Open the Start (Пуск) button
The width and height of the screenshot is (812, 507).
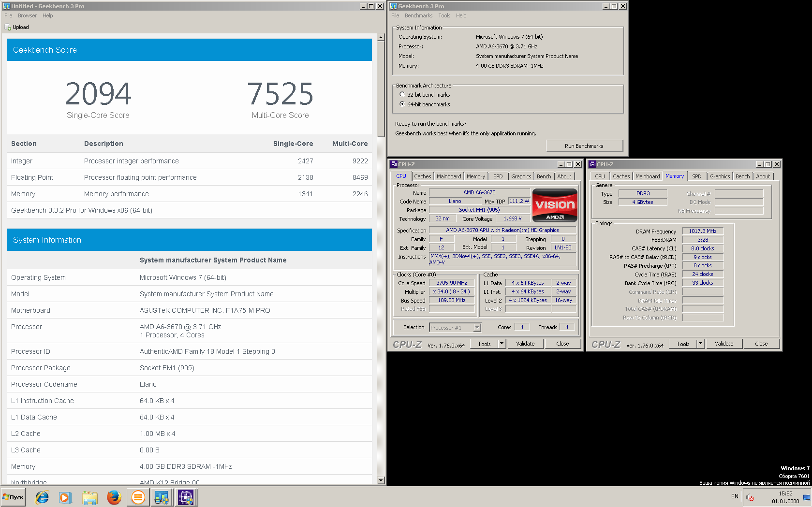pos(13,497)
